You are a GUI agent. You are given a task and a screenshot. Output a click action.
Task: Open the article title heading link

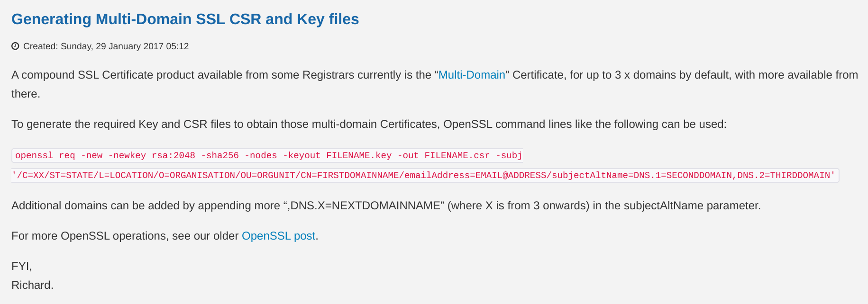185,19
